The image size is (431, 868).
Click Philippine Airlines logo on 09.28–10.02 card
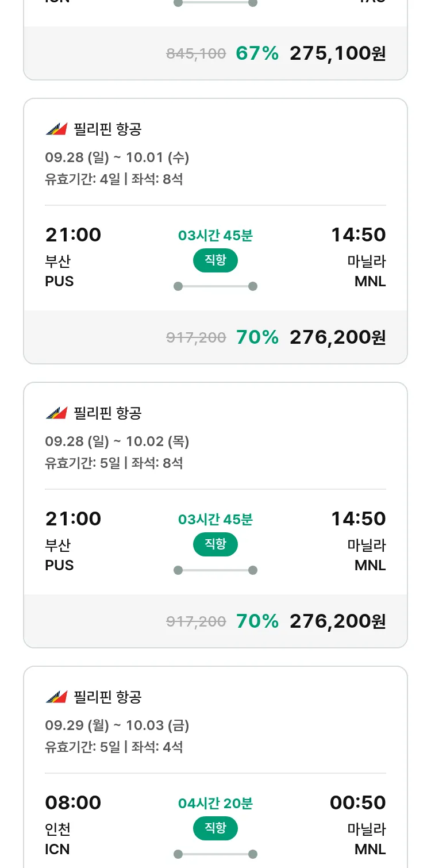click(56, 413)
